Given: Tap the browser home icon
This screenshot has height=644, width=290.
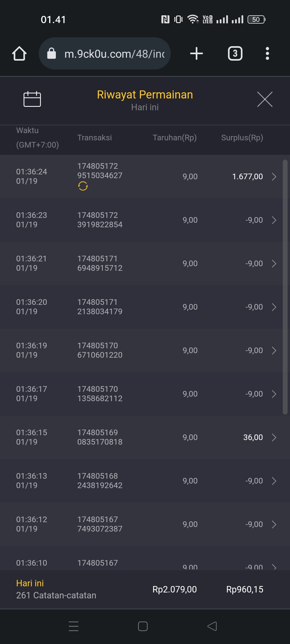Looking at the screenshot, I should coord(19,53).
